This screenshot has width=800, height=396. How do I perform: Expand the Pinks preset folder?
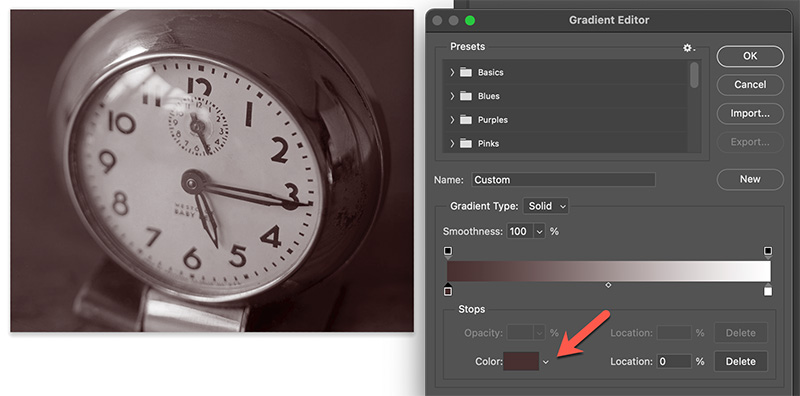click(452, 143)
